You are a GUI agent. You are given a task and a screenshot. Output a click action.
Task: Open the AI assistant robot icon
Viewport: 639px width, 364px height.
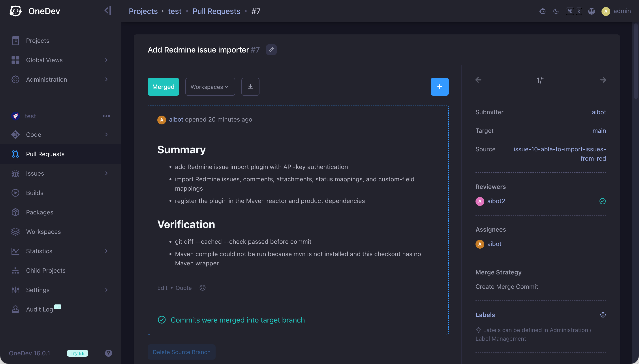(x=543, y=11)
